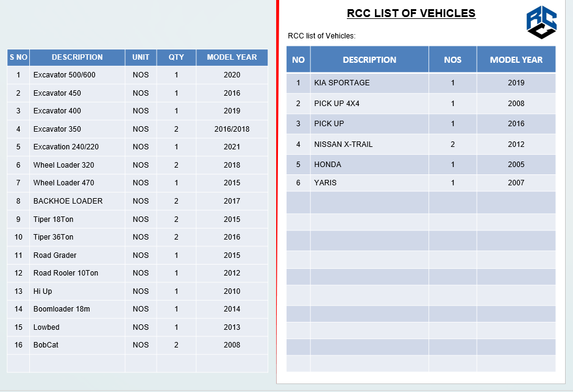Click the RCC logo icon
Screen dimensions: 573x392
click(541, 23)
